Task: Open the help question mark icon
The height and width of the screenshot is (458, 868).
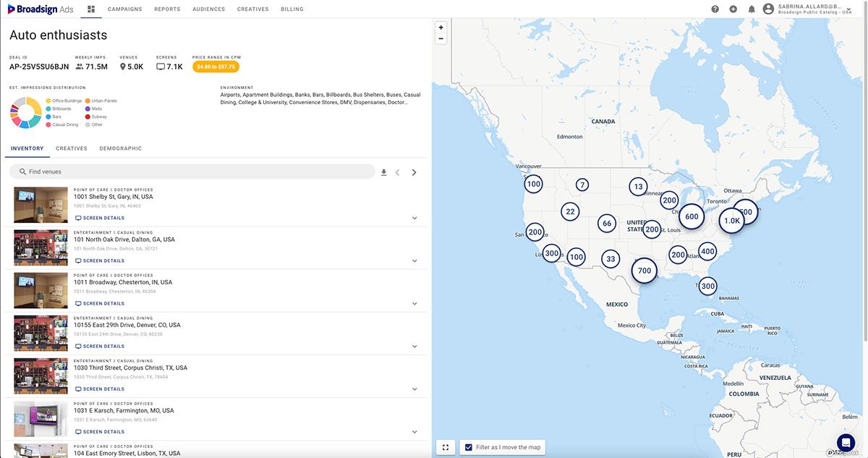Action: (715, 9)
